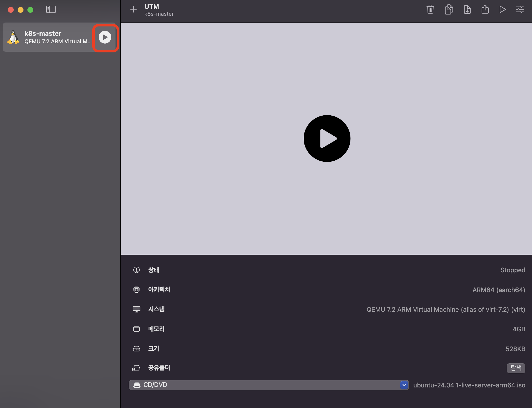
Task: Share the VM with the share icon
Action: pyautogui.click(x=485, y=10)
